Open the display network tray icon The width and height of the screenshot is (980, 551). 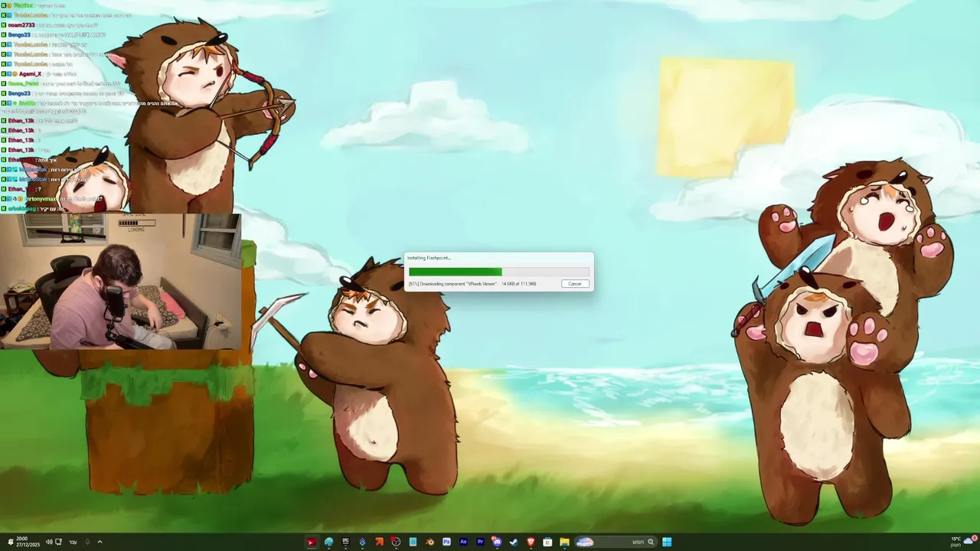pyautogui.click(x=58, y=542)
